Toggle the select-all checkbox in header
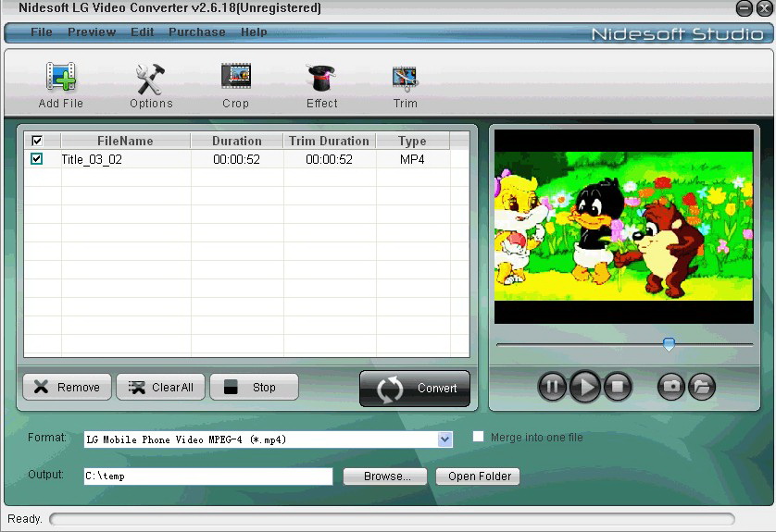The height and width of the screenshot is (532, 776). point(37,141)
